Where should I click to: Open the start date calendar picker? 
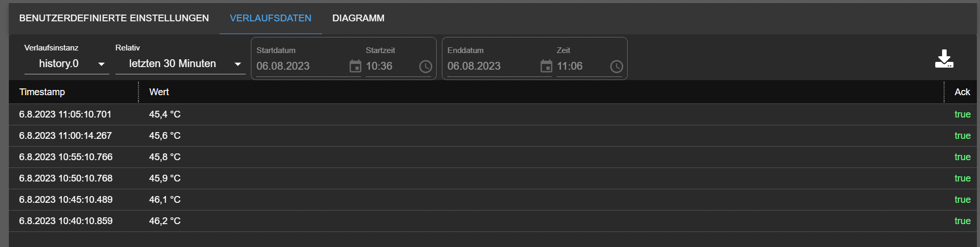point(355,66)
